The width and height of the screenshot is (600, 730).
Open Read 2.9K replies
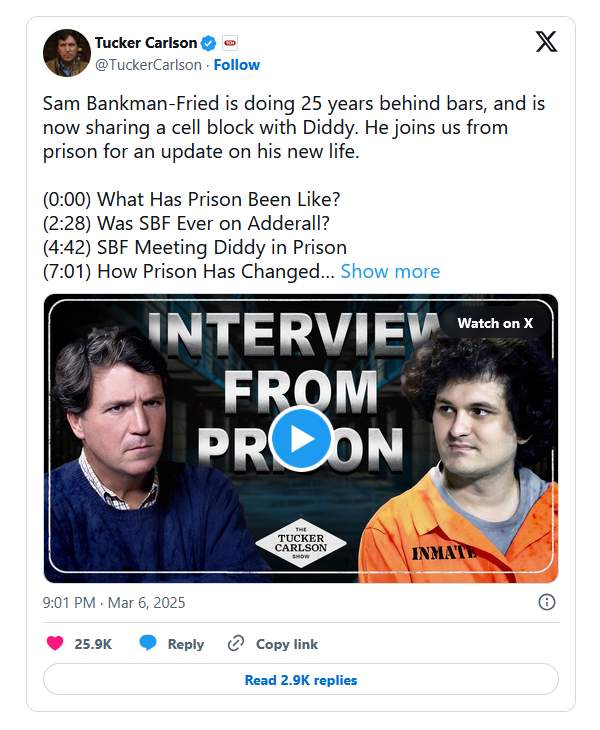click(301, 680)
